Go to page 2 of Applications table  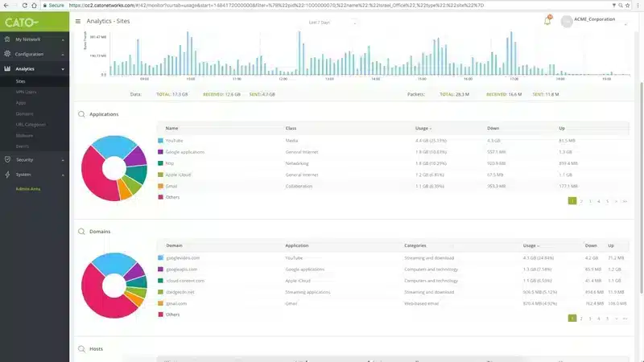click(x=581, y=201)
